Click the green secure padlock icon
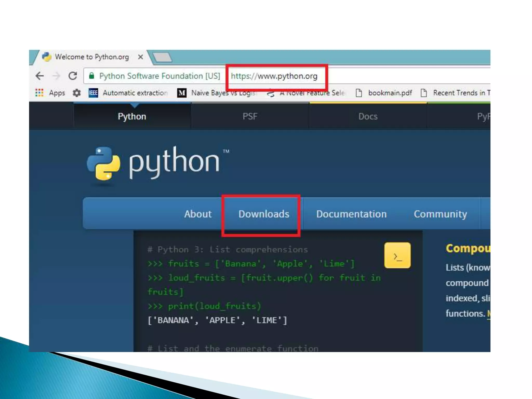Screen dimensions: 532x399 click(91, 76)
